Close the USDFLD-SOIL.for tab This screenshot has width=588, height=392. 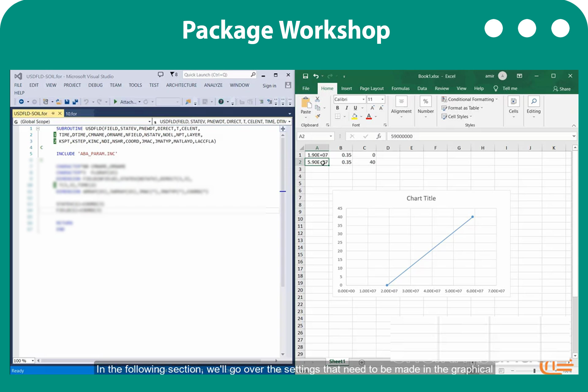(x=60, y=113)
